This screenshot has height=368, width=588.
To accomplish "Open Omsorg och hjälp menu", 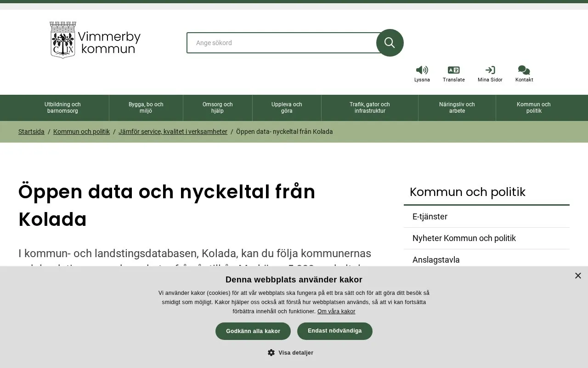I will pos(218,108).
